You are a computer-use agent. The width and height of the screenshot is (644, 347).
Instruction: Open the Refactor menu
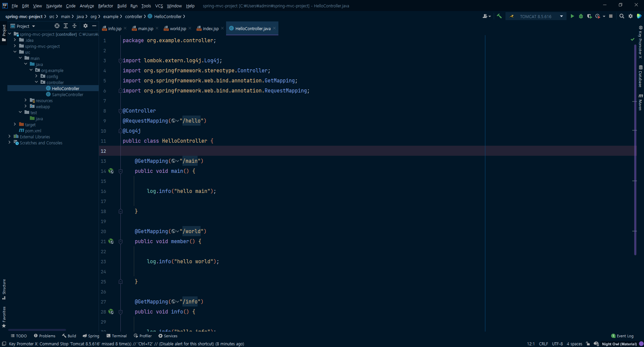pos(106,6)
